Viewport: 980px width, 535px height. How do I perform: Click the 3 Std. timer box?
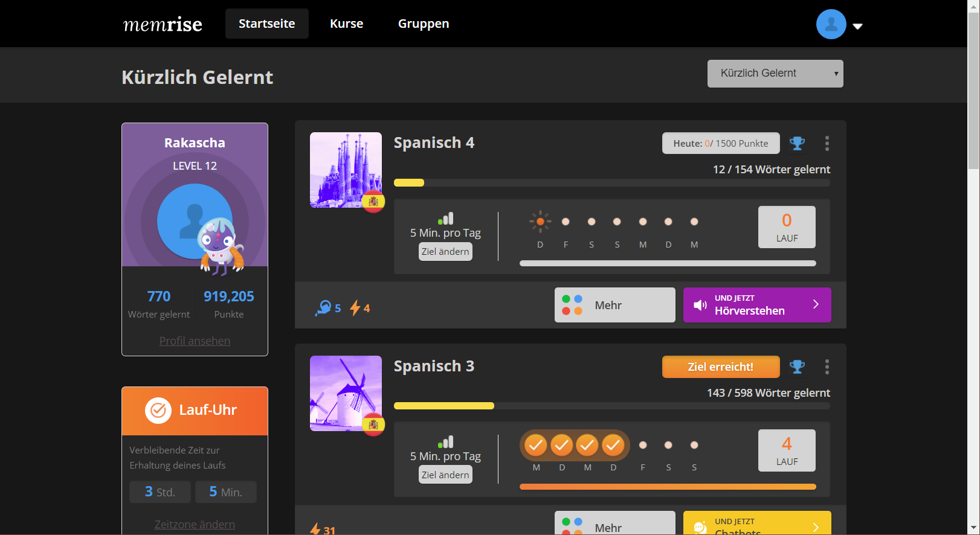[160, 492]
